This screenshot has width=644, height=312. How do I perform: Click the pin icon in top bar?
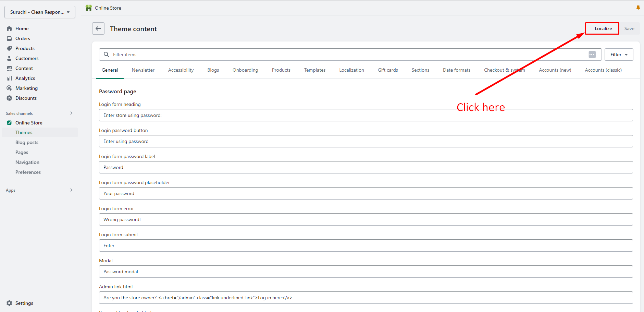638,8
